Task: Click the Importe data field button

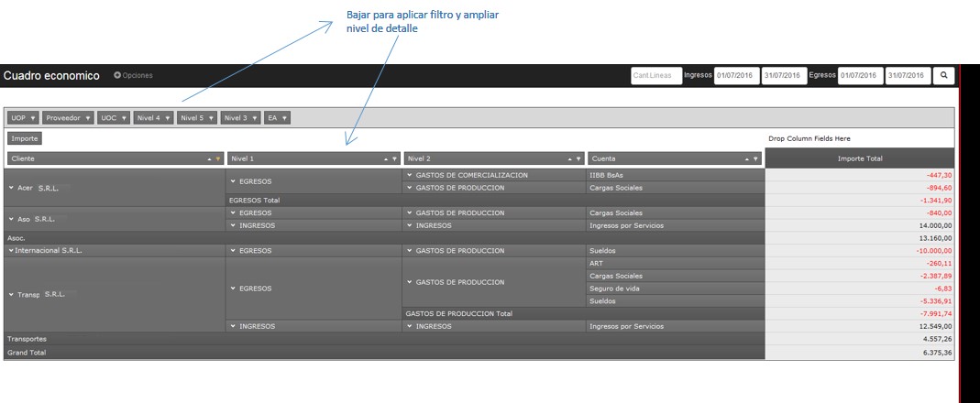Action: pyautogui.click(x=25, y=138)
